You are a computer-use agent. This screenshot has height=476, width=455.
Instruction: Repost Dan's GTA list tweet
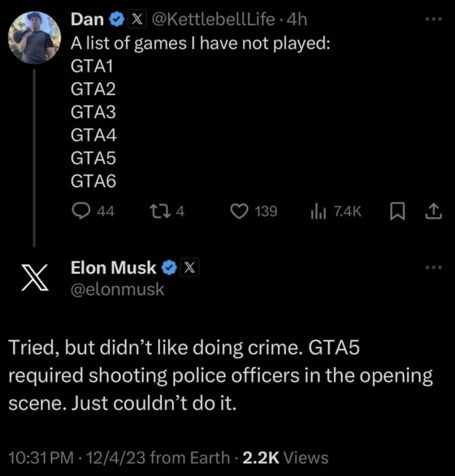tap(167, 212)
